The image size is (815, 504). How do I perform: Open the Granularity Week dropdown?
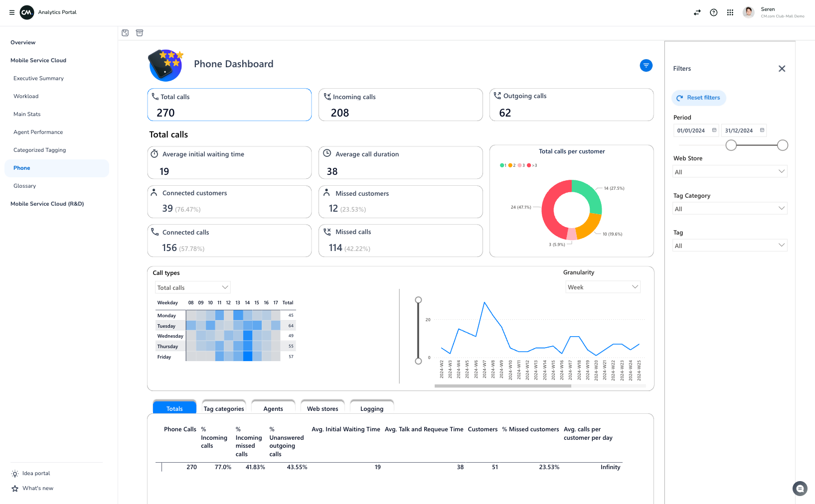(x=603, y=287)
